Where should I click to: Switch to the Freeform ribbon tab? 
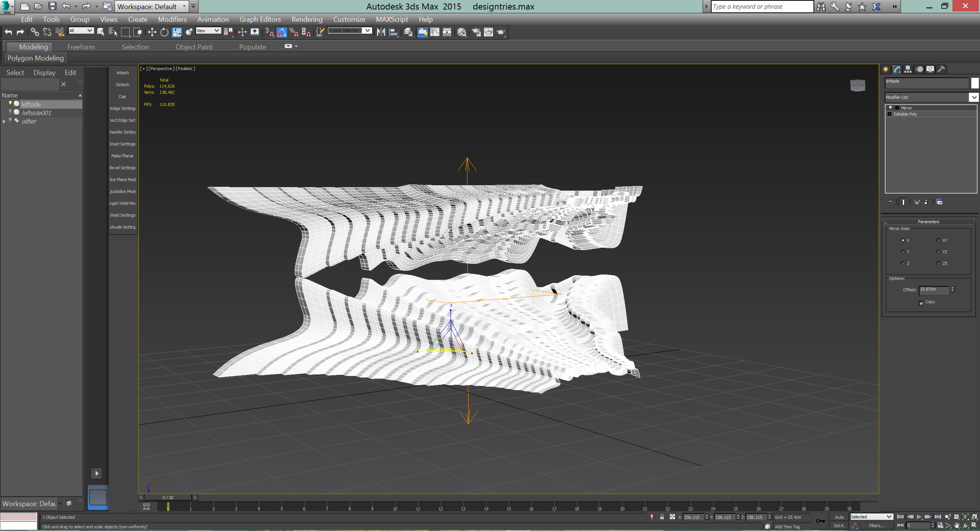[x=81, y=47]
